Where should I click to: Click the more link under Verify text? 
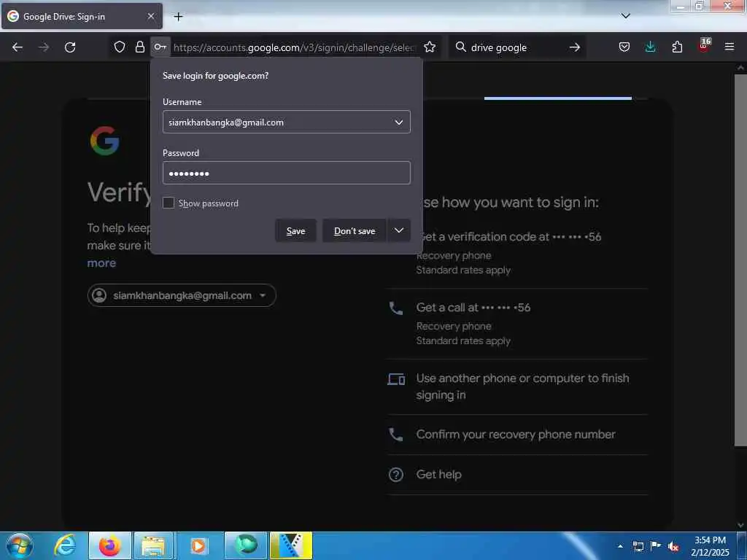coord(101,262)
